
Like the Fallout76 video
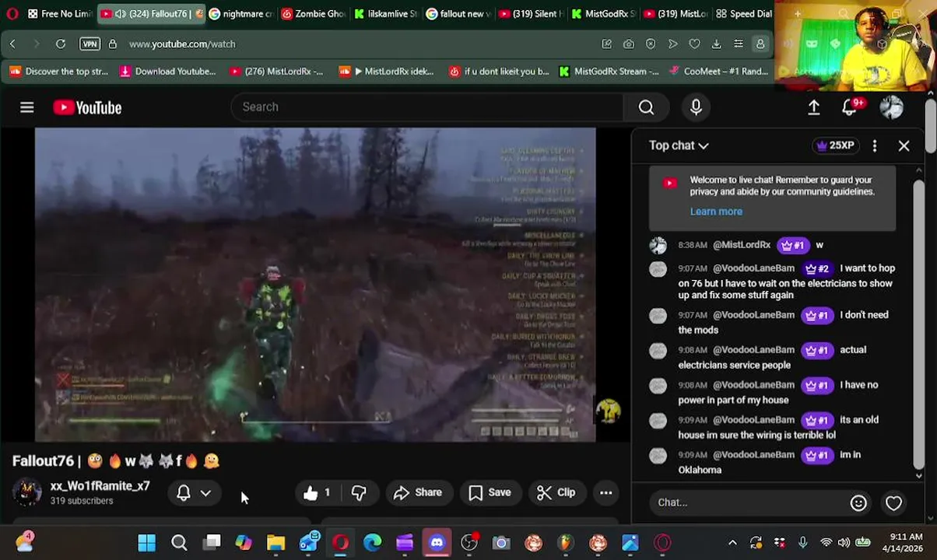click(x=316, y=492)
